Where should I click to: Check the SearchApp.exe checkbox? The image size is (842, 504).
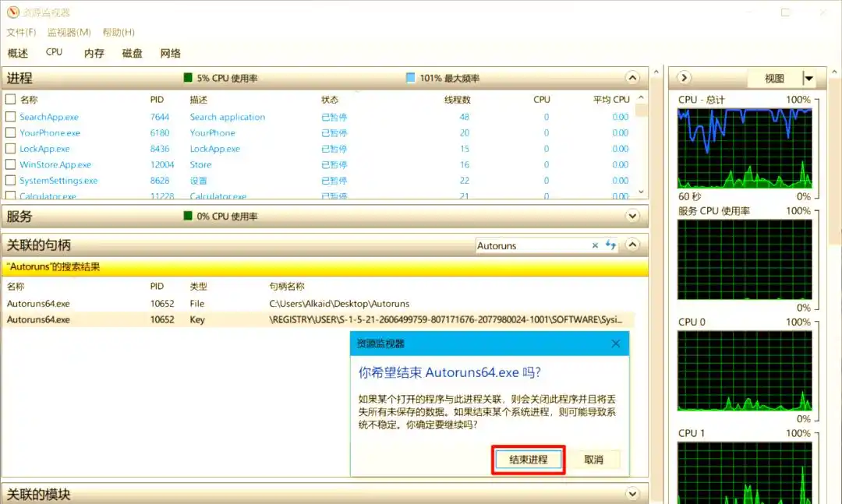tap(11, 116)
